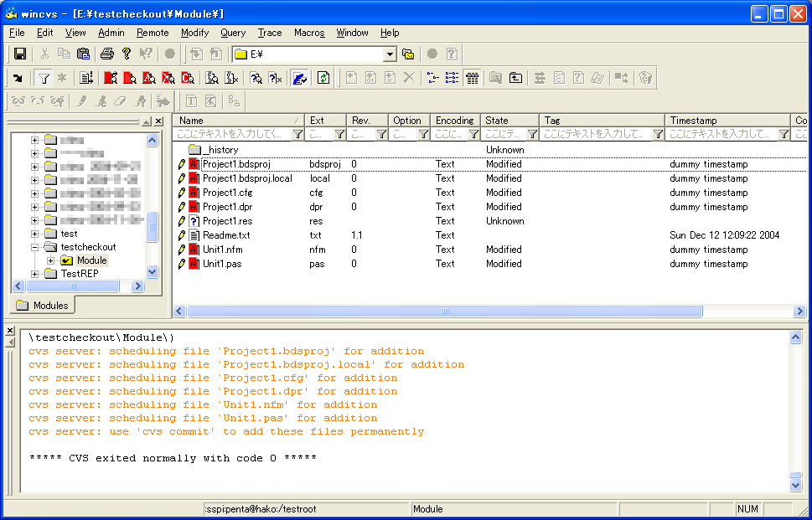Sort by the Encoding column header
This screenshot has width=812, height=520.
coord(456,121)
